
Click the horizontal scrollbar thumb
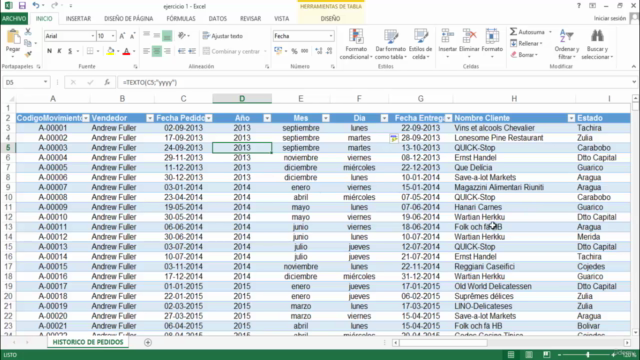pos(443,343)
